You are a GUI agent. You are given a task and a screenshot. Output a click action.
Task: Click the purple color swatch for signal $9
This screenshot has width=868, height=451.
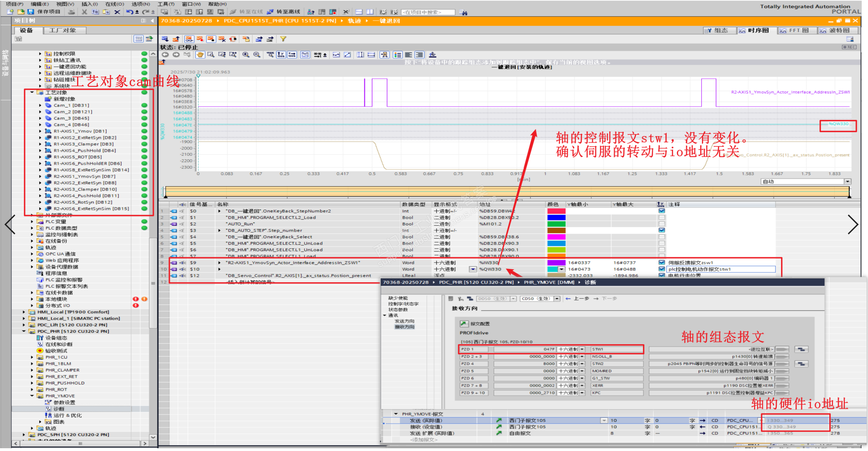556,263
